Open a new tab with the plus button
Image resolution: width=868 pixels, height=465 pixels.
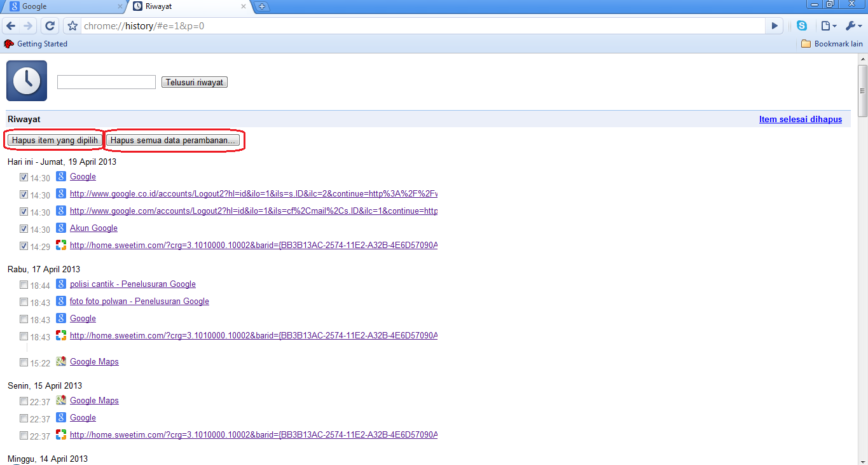pyautogui.click(x=261, y=6)
